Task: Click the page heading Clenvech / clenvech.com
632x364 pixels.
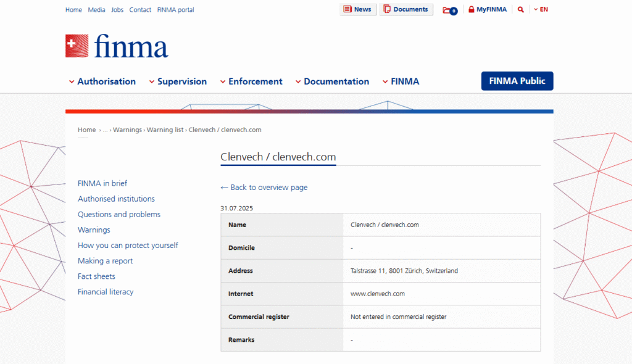Action: [x=278, y=157]
